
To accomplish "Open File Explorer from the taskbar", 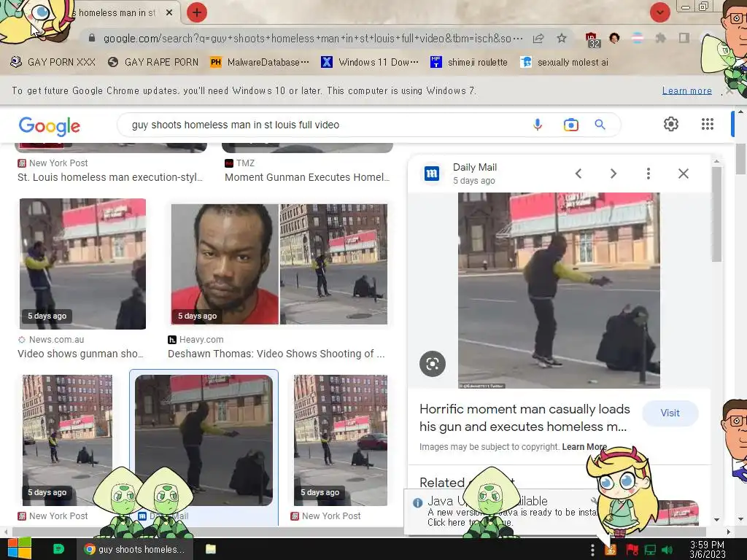I will pyautogui.click(x=211, y=549).
